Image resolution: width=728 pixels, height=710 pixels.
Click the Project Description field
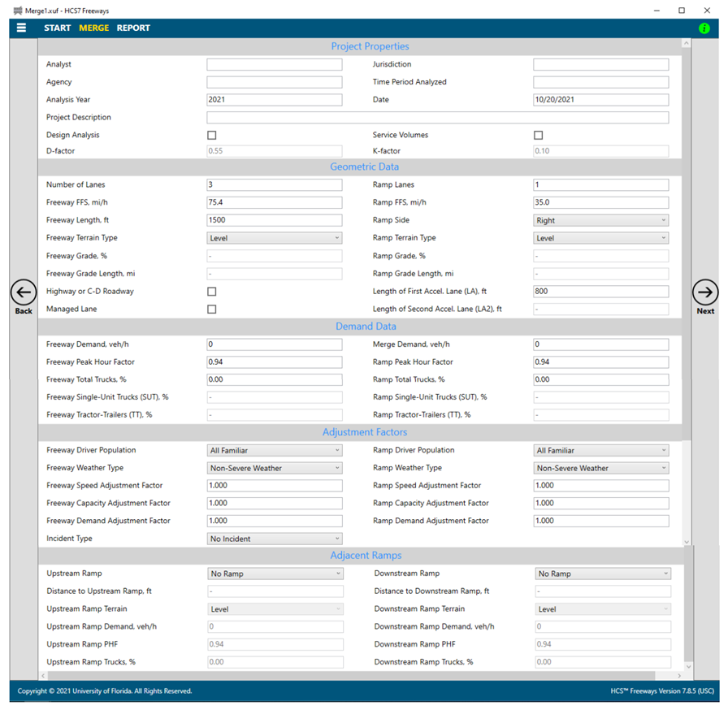(x=438, y=118)
